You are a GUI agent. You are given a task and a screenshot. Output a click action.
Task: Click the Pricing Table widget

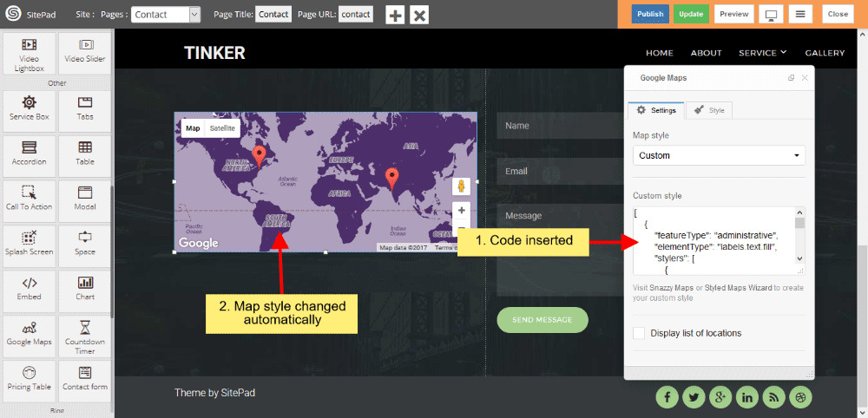coord(29,378)
